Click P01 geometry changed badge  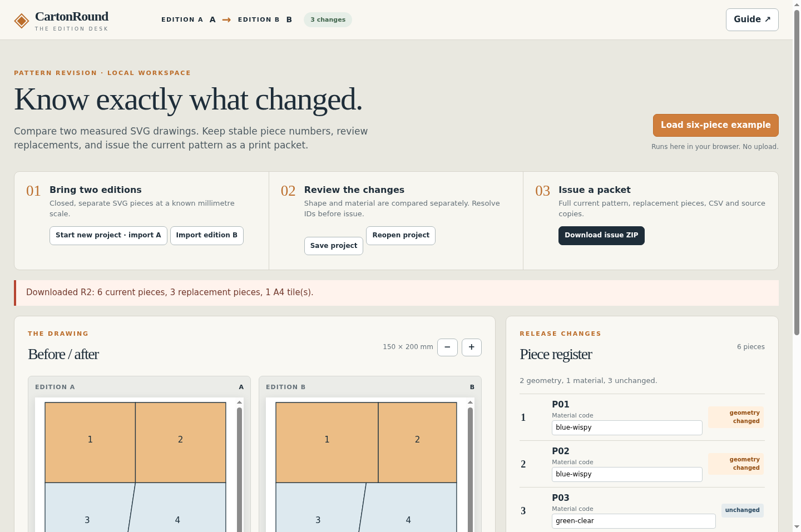pyautogui.click(x=736, y=417)
